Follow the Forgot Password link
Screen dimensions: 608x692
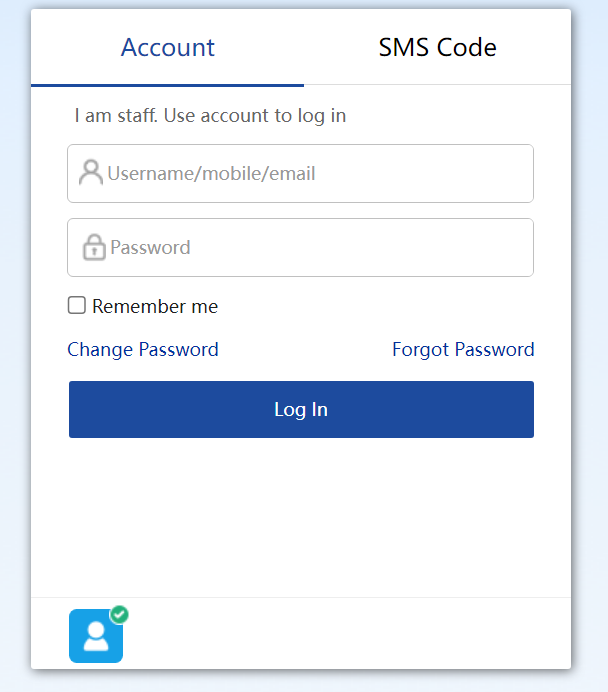[x=463, y=349]
